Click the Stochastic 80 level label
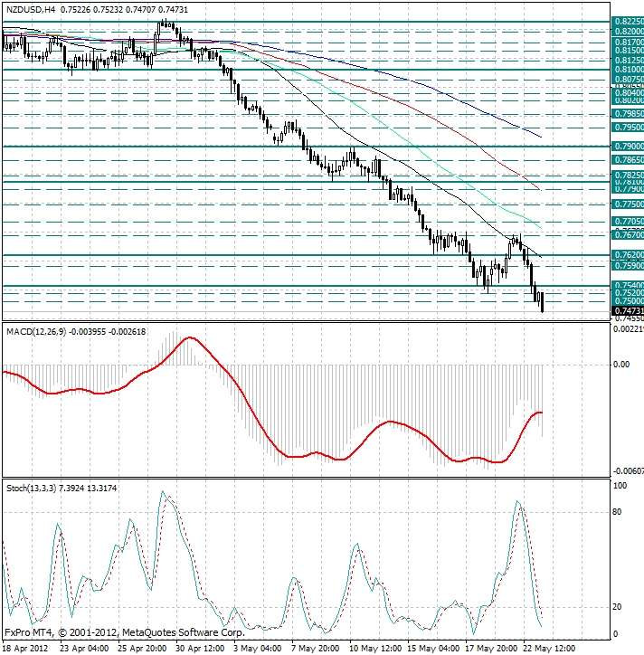The image size is (644, 655). tap(617, 512)
